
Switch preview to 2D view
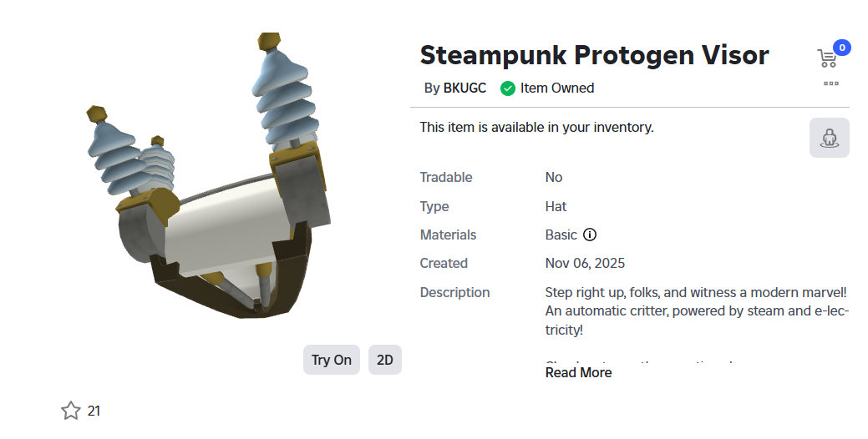coord(384,360)
